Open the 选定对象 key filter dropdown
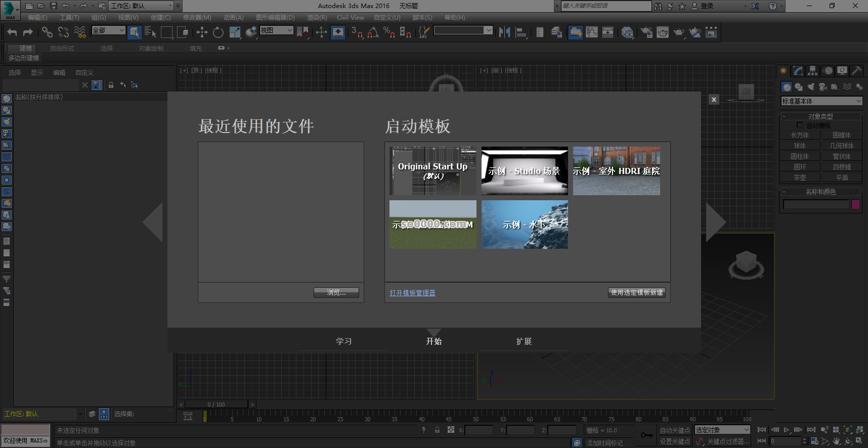 click(722, 430)
